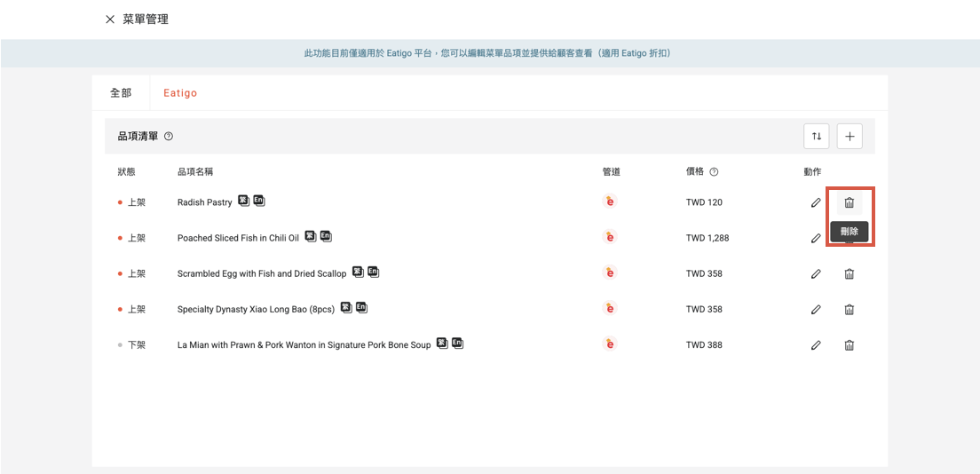Delete Specialty Dynasty Xiao Long Bao item
This screenshot has height=474, width=980.
[x=849, y=309]
